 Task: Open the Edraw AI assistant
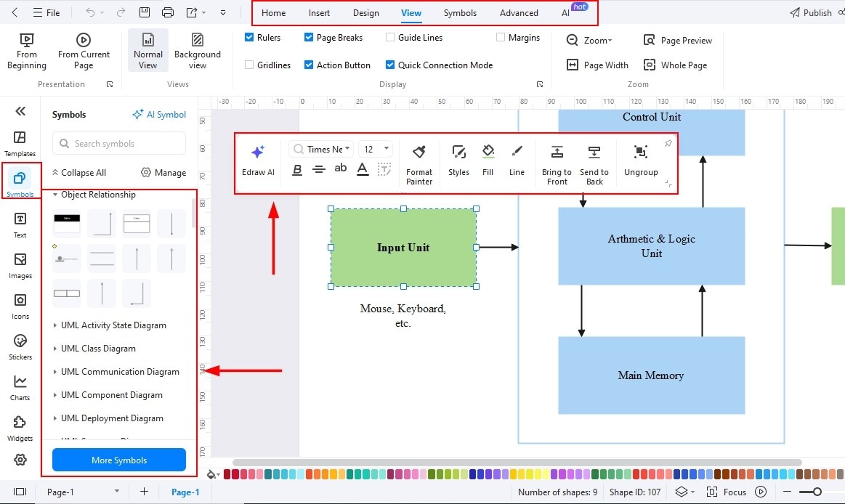pos(258,161)
